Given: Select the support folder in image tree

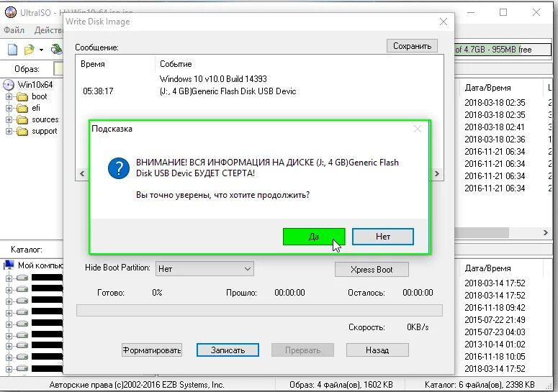Looking at the screenshot, I should pyautogui.click(x=45, y=131).
